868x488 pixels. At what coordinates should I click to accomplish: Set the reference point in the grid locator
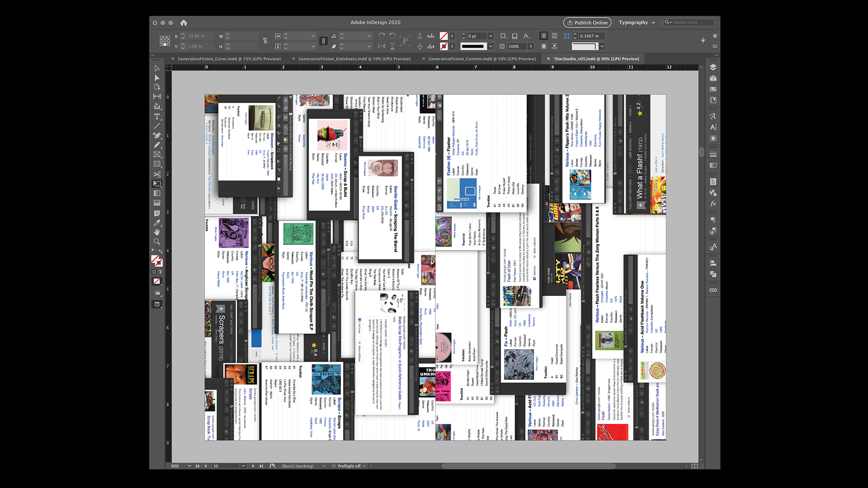165,41
